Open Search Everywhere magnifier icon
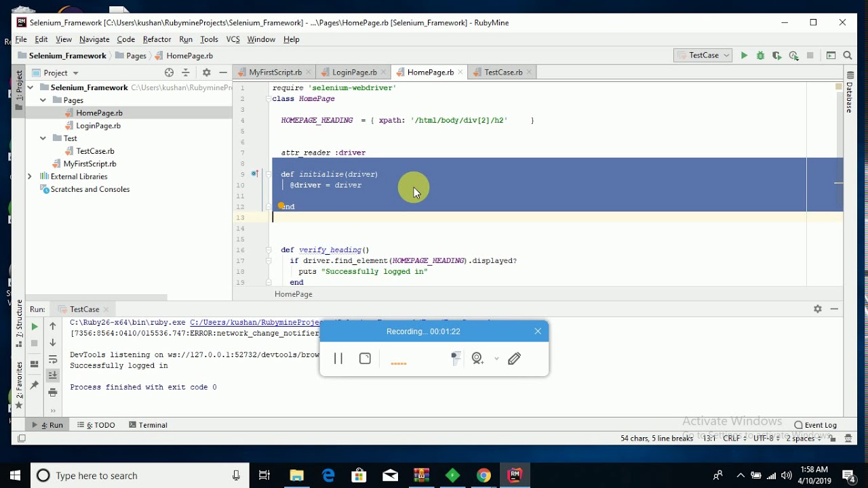The width and height of the screenshot is (868, 488). point(848,56)
